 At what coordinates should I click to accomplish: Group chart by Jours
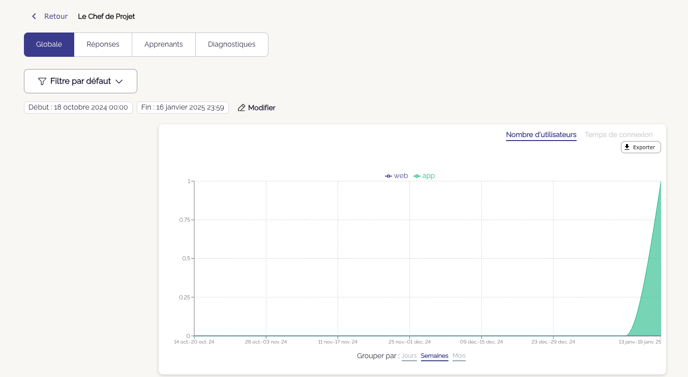(409, 356)
